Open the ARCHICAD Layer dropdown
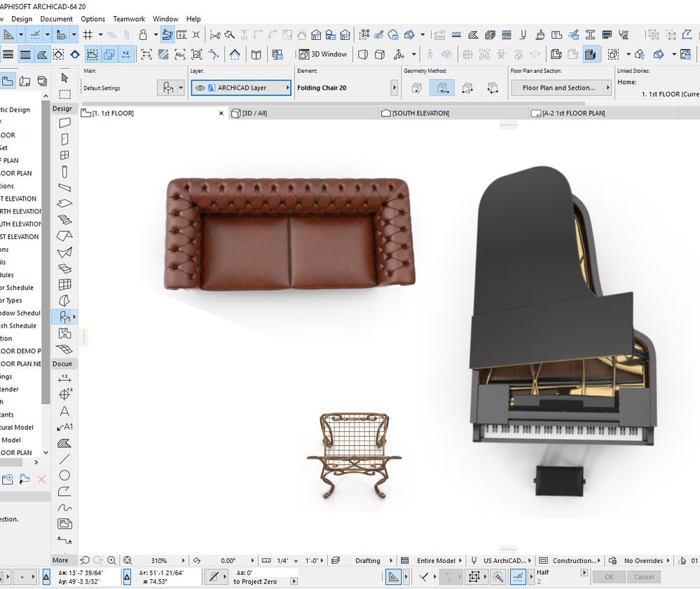This screenshot has height=589, width=700. pos(241,88)
